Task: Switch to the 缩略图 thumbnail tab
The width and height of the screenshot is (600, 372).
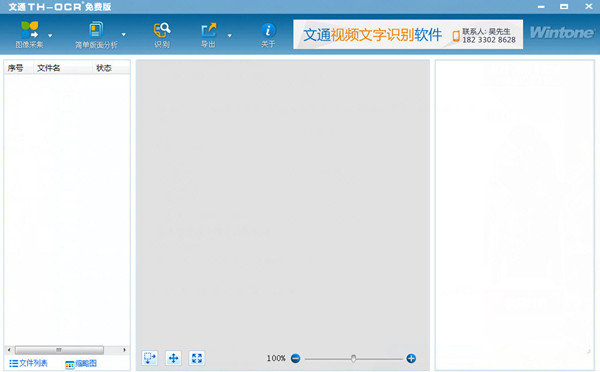Action: [81, 364]
